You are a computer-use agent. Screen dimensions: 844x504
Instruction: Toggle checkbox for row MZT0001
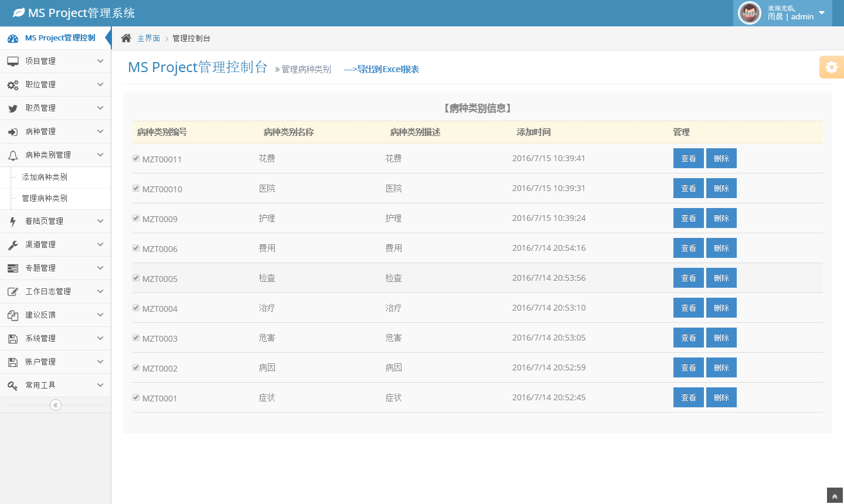pyautogui.click(x=136, y=397)
